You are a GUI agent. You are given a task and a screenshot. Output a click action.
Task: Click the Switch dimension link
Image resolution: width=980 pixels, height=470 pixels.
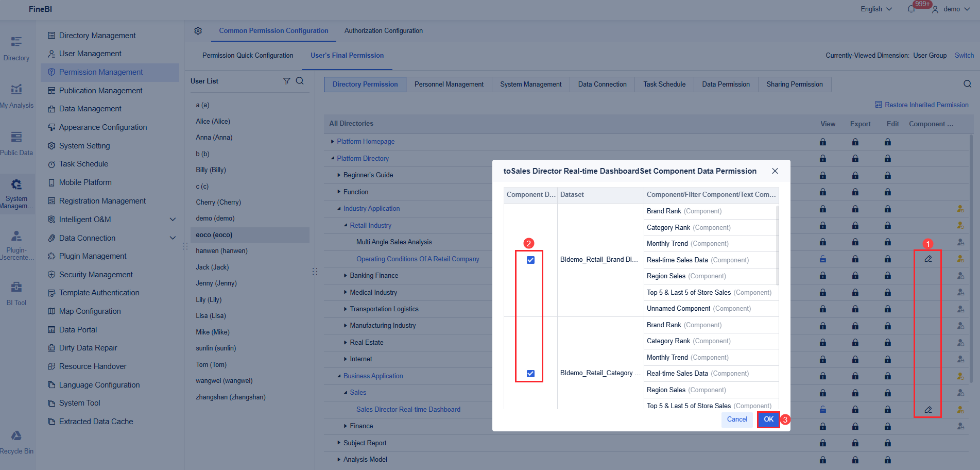[x=964, y=56]
